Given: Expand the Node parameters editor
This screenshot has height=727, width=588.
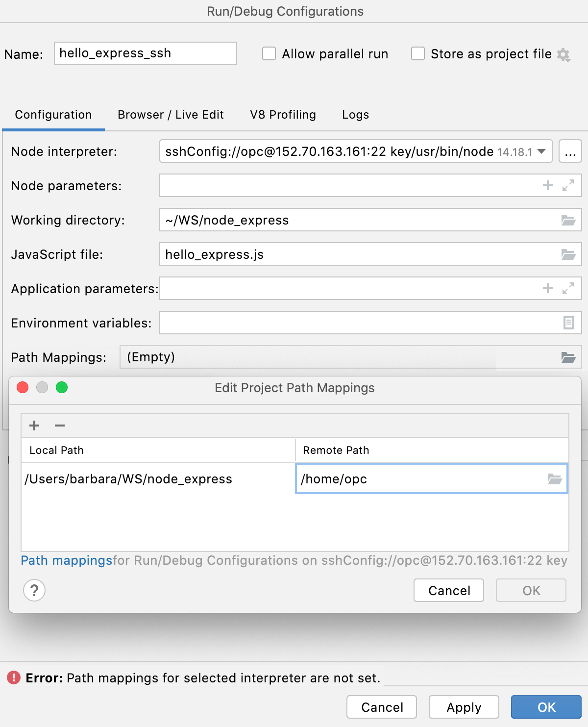Looking at the screenshot, I should [567, 186].
